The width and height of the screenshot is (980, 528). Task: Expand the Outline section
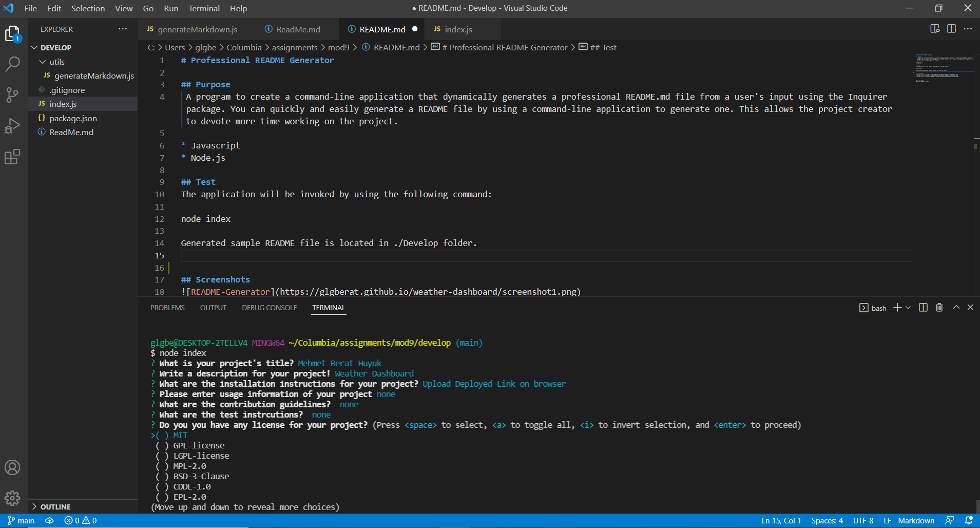pos(55,507)
